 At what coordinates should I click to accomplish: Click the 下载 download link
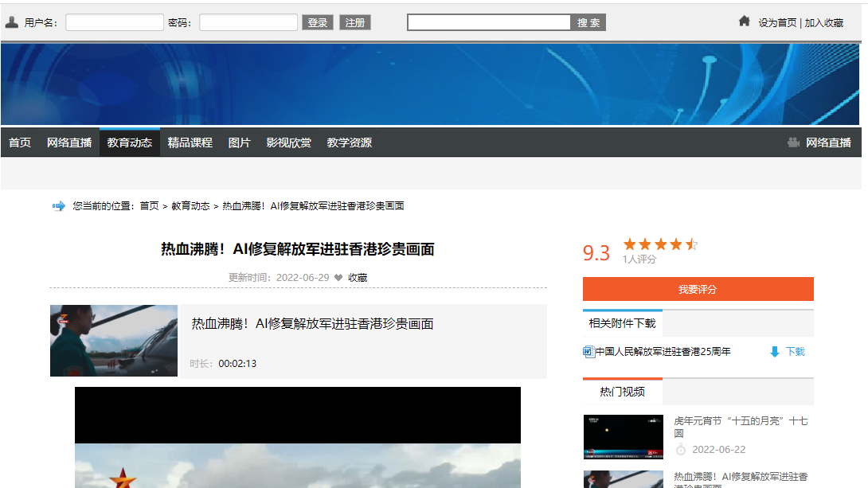click(796, 352)
